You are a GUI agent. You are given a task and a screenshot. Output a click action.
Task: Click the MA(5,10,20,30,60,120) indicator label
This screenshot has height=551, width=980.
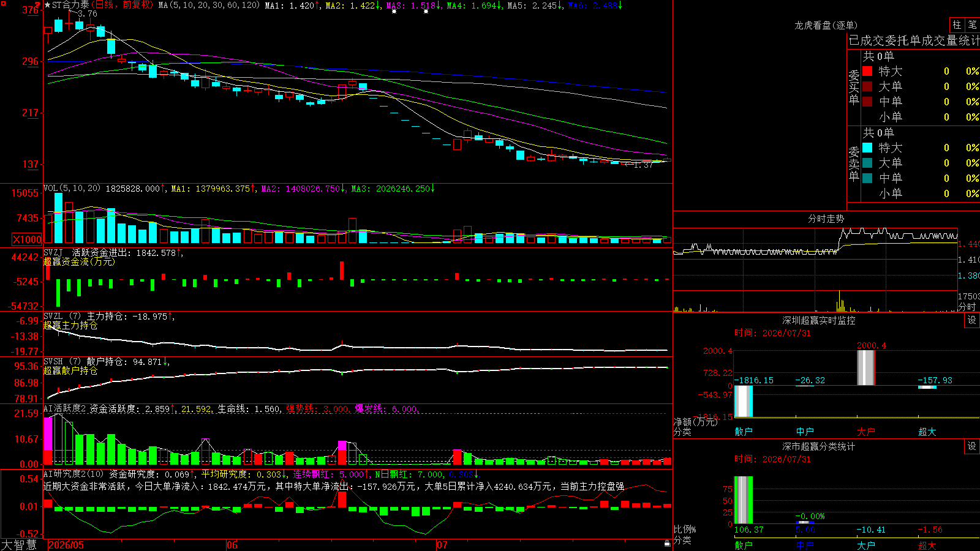click(x=209, y=5)
